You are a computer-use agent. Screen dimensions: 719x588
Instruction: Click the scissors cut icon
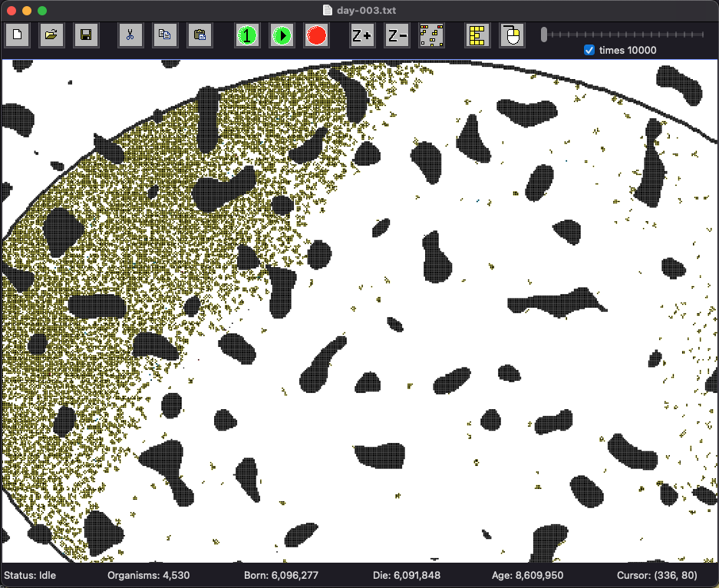(130, 35)
